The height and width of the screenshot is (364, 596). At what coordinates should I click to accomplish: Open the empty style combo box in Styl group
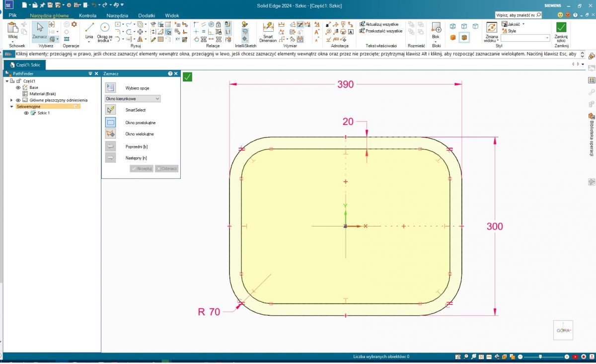[x=525, y=38]
